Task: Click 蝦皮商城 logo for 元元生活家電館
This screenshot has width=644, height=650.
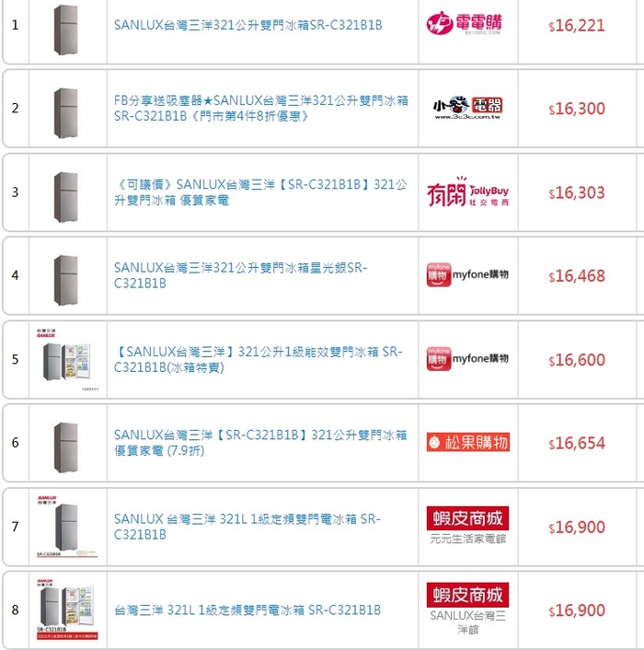Action: tap(467, 517)
